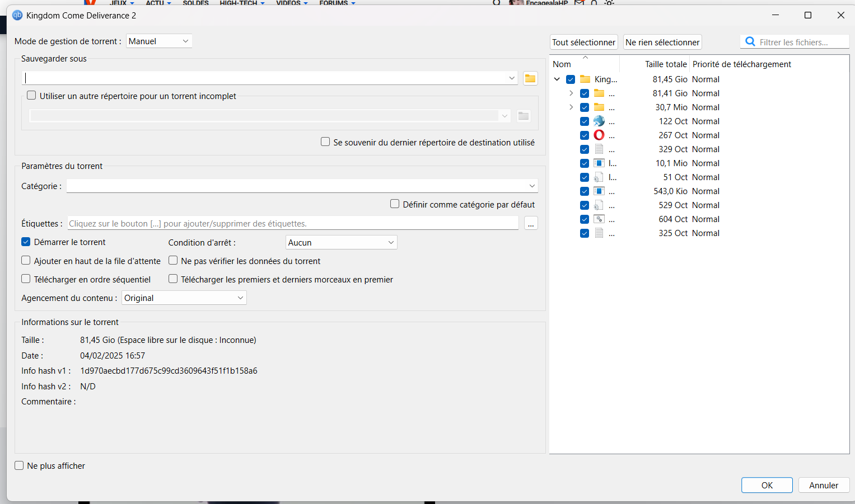The height and width of the screenshot is (504, 855).
Task: Sort files by the 'Nom' column header
Action: tap(585, 64)
